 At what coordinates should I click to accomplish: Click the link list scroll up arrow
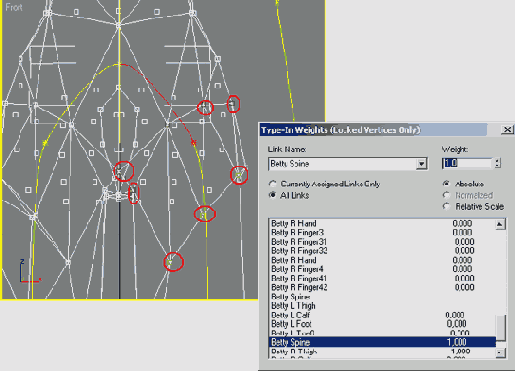[x=500, y=224]
